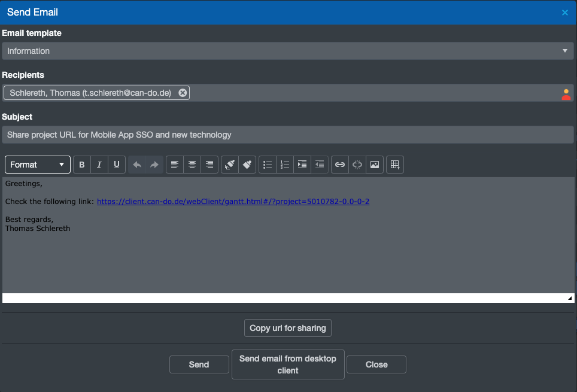
Task: Click the 'Thomas Schlereth' signature text
Action: pos(38,228)
